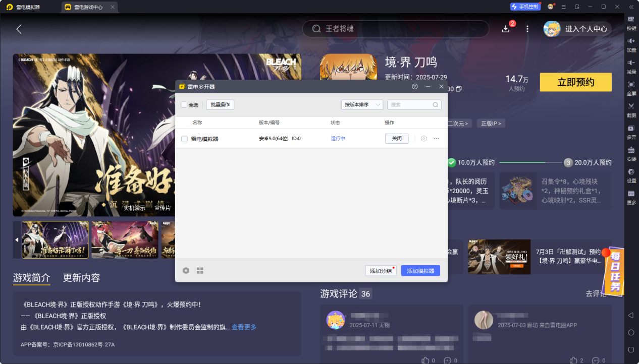Click the copy icon near the game info

pyautogui.click(x=458, y=89)
